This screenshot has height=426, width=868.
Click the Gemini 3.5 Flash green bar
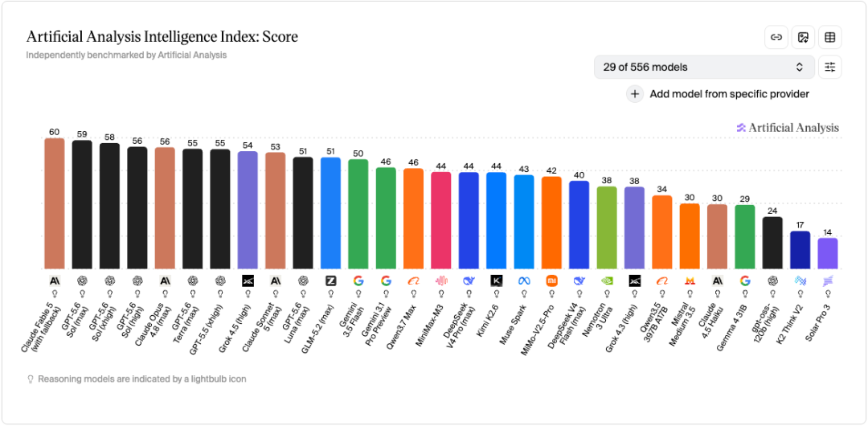358,214
